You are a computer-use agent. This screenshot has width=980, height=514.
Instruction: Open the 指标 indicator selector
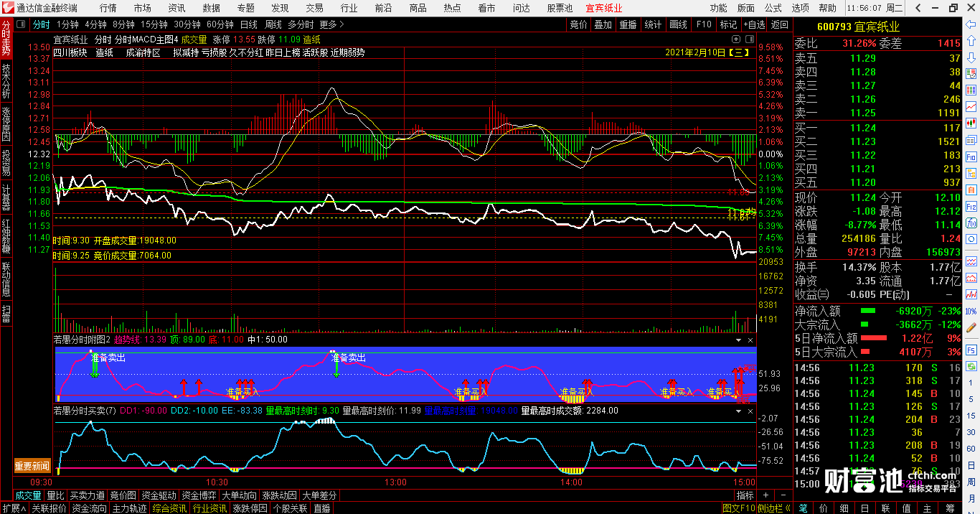click(x=745, y=495)
